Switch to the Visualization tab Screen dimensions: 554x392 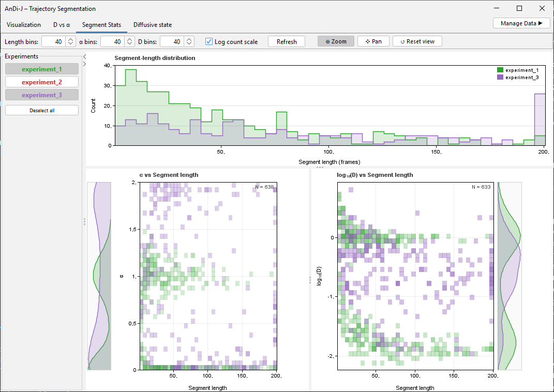(x=24, y=25)
